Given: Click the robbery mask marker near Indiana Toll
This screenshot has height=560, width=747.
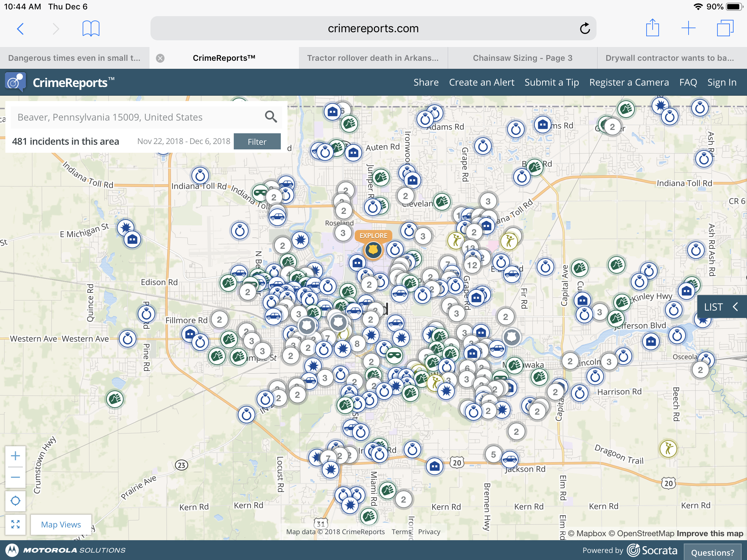Looking at the screenshot, I should [260, 193].
